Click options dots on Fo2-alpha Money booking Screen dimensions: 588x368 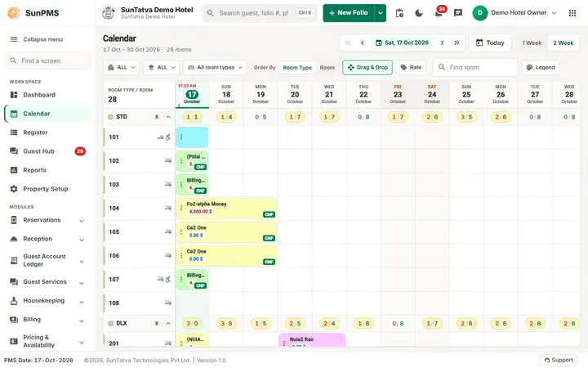181,208
